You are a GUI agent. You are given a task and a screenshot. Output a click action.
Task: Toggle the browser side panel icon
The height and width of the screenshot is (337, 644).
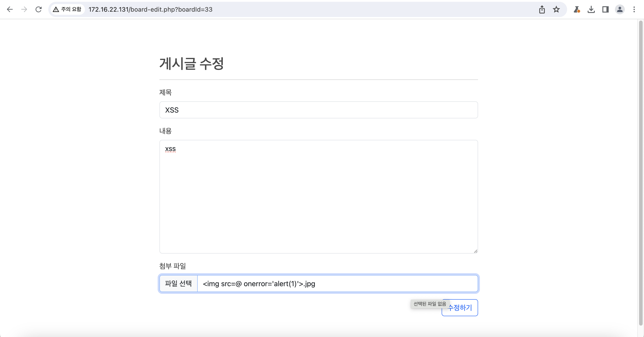pyautogui.click(x=605, y=9)
